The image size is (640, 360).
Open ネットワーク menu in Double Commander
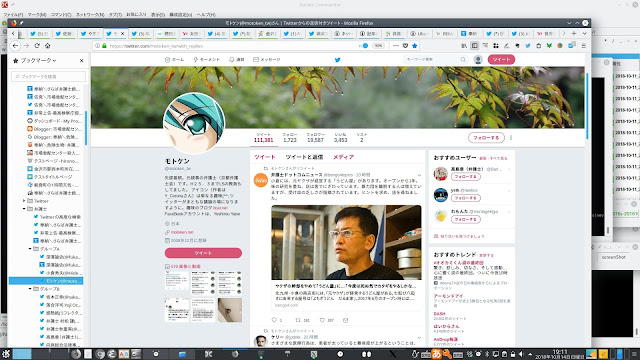(90, 15)
